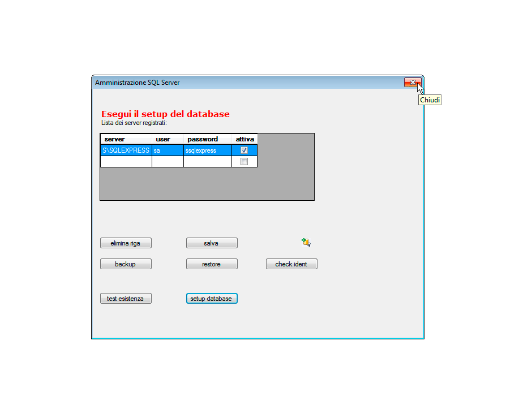Start a backup
This screenshot has width=532, height=414.
(x=126, y=264)
